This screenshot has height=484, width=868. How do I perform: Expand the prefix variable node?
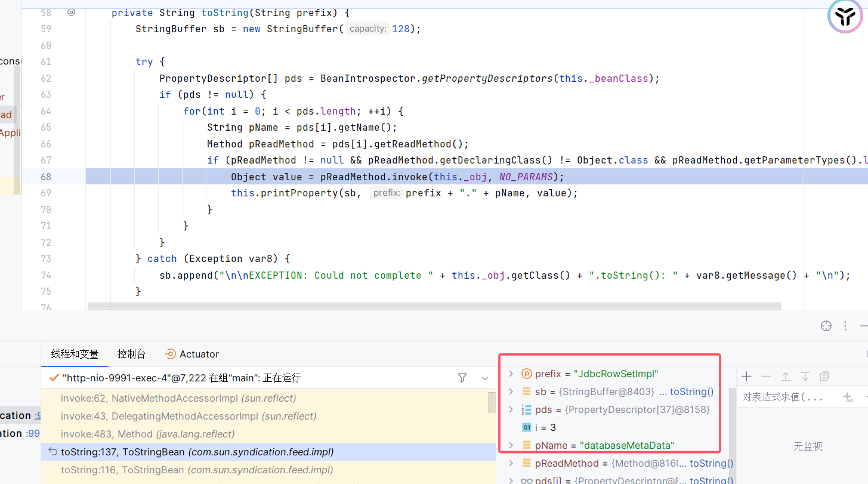click(511, 374)
